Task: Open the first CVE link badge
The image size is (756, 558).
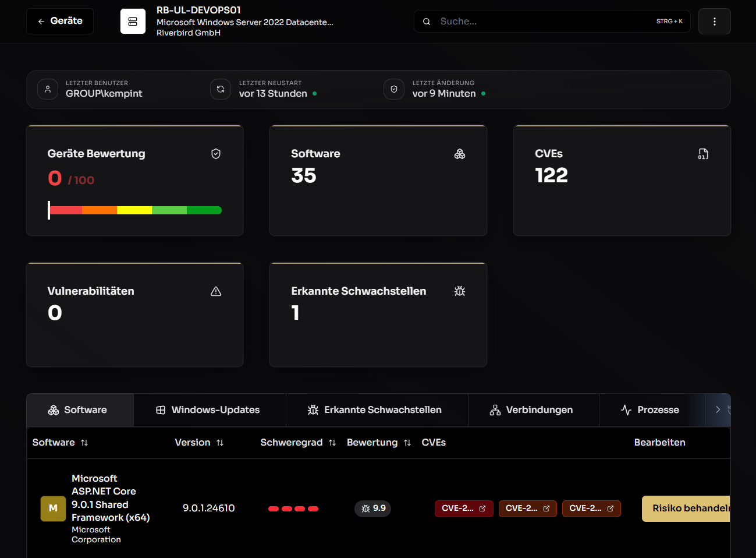Action: pyautogui.click(x=464, y=508)
